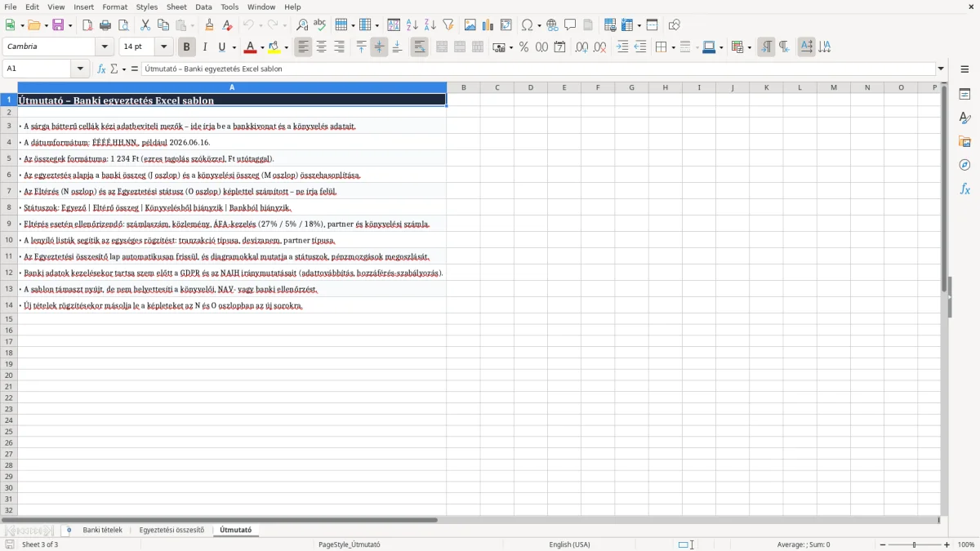Viewport: 980px width, 551px height.
Task: Click Format as Percent icon
Action: click(x=523, y=47)
